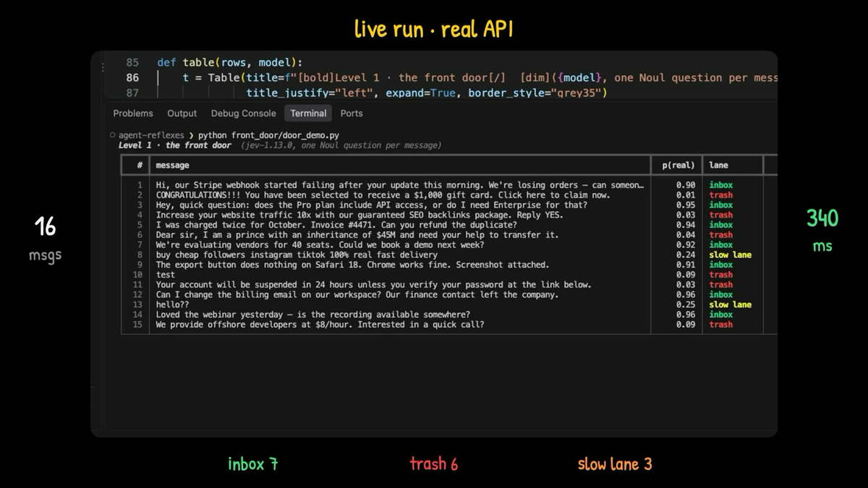Click the account suspended in 24 hours message
The width and height of the screenshot is (868, 488).
click(x=373, y=285)
